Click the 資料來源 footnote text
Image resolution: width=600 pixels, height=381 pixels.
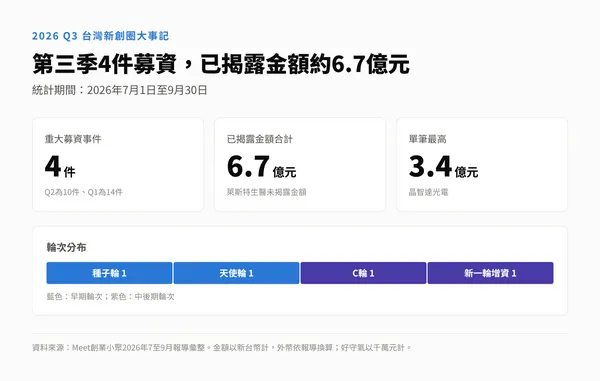pyautogui.click(x=222, y=348)
